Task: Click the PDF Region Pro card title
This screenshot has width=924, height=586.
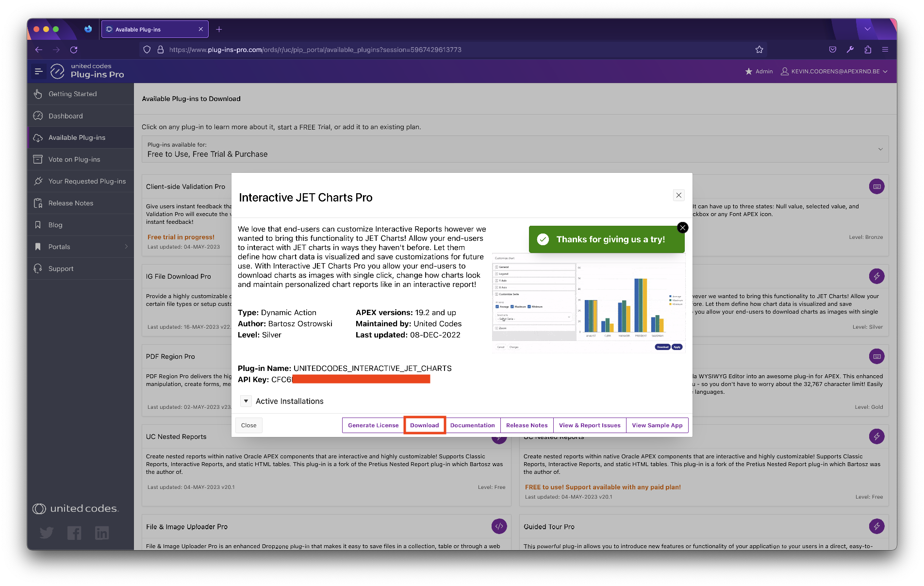Action: pos(170,356)
